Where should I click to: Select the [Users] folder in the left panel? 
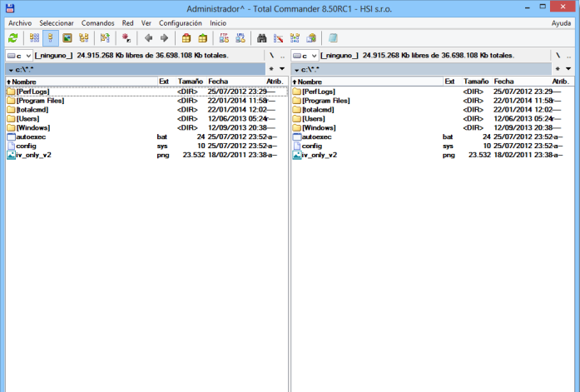tap(146, 119)
